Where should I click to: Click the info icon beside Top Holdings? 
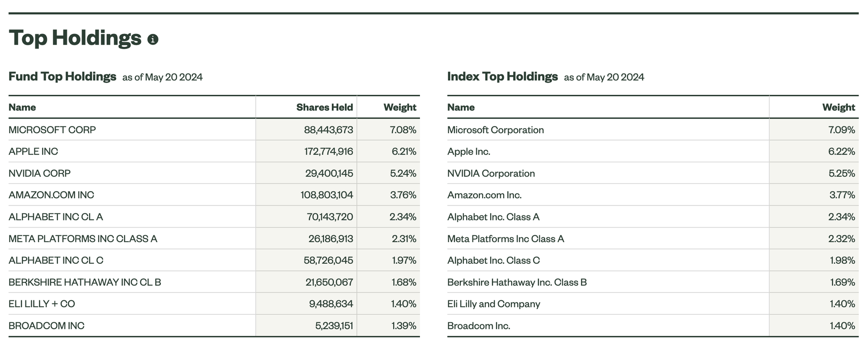coord(153,40)
